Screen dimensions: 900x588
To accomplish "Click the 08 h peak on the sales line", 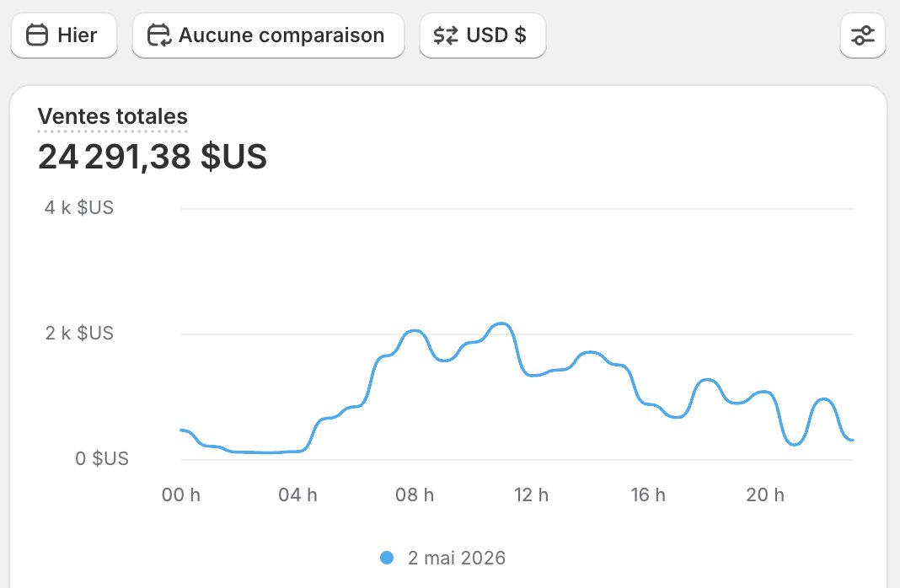I will pyautogui.click(x=414, y=331).
